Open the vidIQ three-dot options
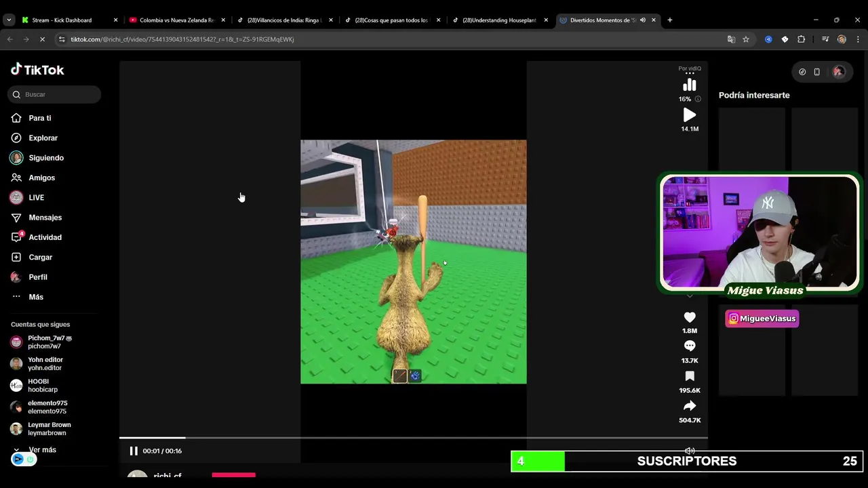This screenshot has width=868, height=488. click(x=690, y=73)
